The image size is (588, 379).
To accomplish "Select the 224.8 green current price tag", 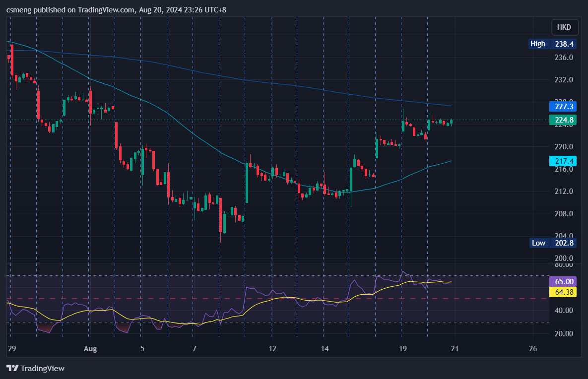I will coord(563,120).
